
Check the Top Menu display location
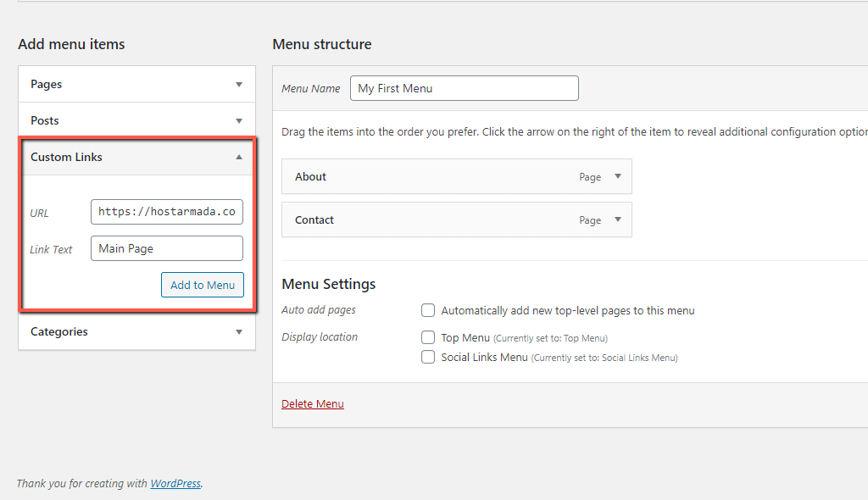click(x=428, y=337)
